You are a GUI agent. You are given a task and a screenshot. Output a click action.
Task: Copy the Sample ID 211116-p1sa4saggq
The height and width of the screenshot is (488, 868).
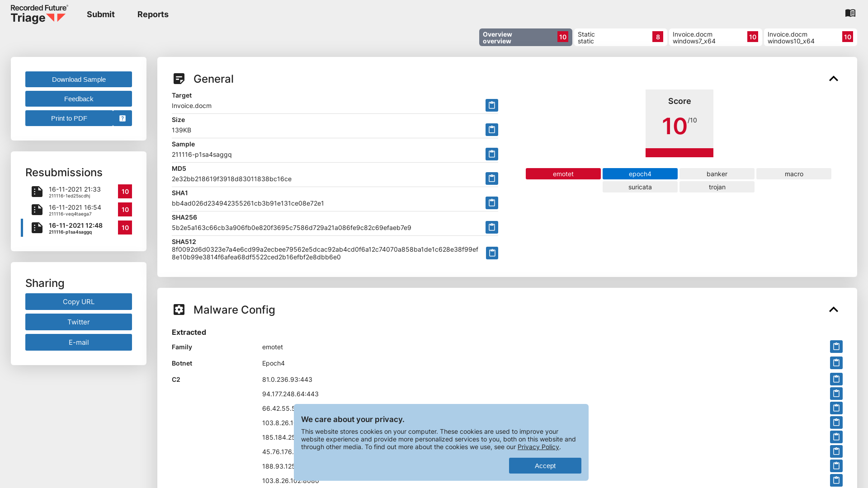(492, 154)
